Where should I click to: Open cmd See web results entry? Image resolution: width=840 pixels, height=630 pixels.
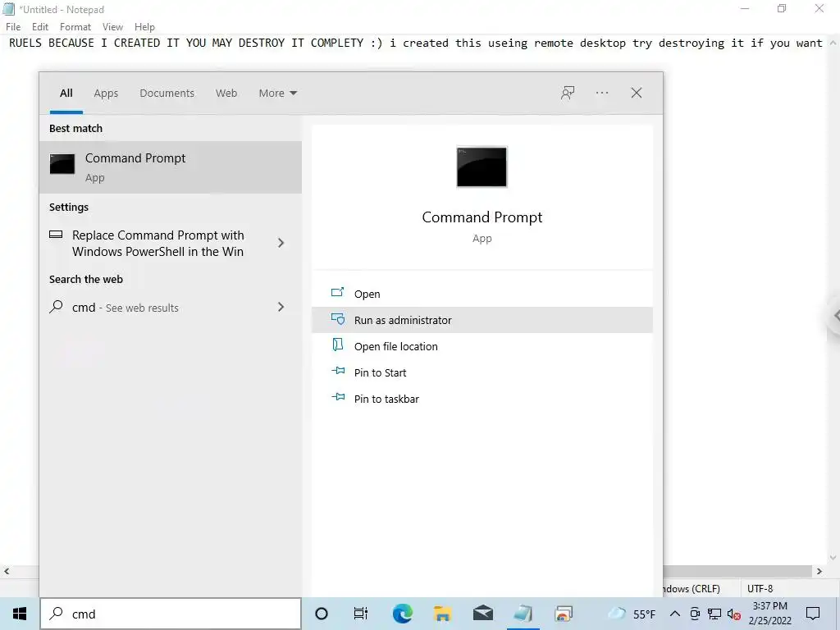pyautogui.click(x=171, y=307)
